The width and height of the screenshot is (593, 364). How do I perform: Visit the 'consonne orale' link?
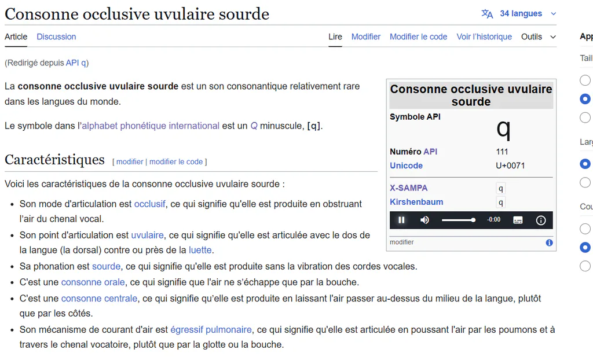tap(93, 282)
